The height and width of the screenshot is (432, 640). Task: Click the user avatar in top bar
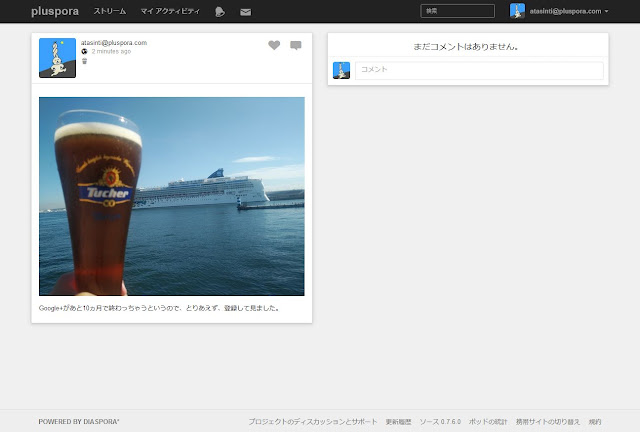click(517, 11)
